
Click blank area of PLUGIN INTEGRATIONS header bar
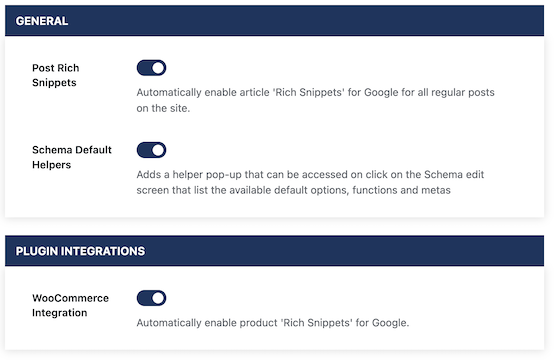tap(343, 251)
